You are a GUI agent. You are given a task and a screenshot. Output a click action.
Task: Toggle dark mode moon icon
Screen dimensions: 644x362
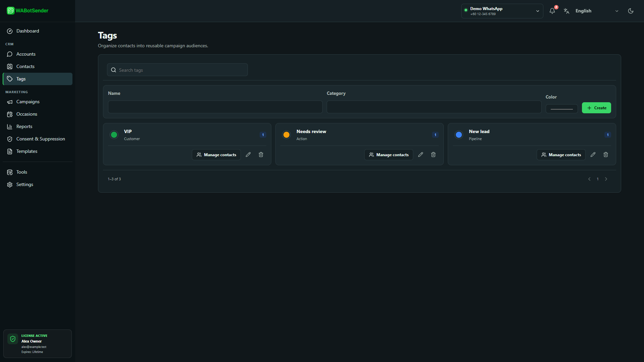tap(631, 11)
